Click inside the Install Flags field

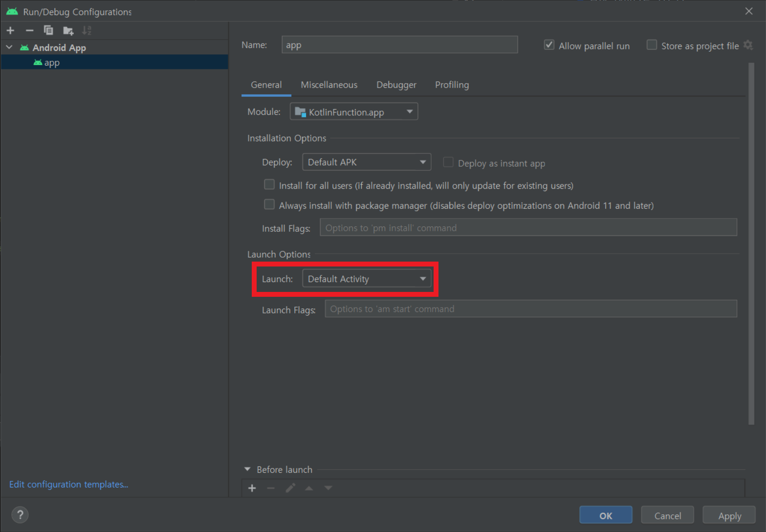[528, 227]
